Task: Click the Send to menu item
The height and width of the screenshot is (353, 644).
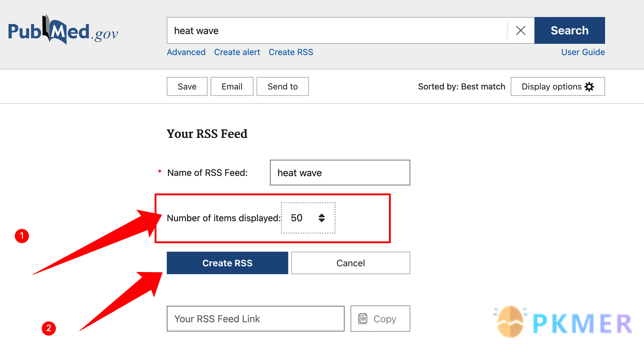Action: tap(283, 86)
